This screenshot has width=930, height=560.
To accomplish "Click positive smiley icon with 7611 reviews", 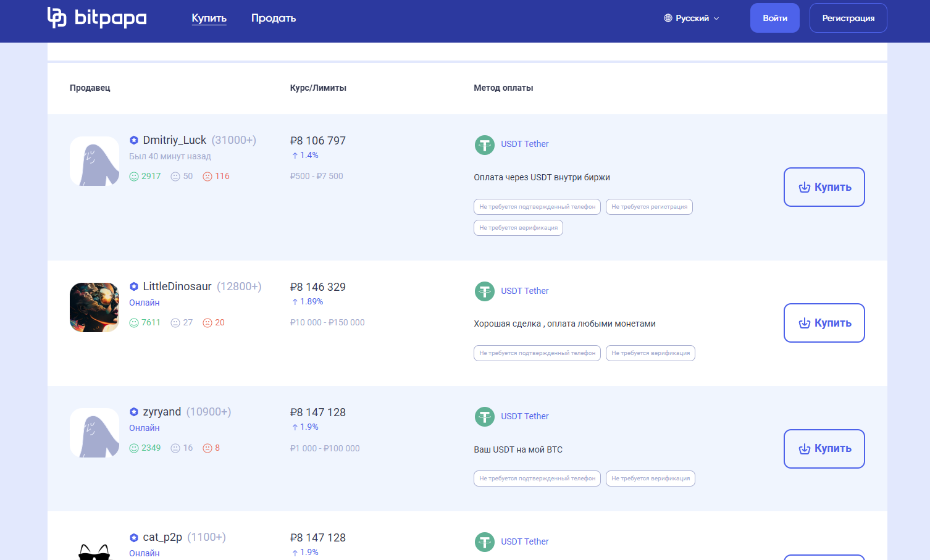I will pos(134,323).
